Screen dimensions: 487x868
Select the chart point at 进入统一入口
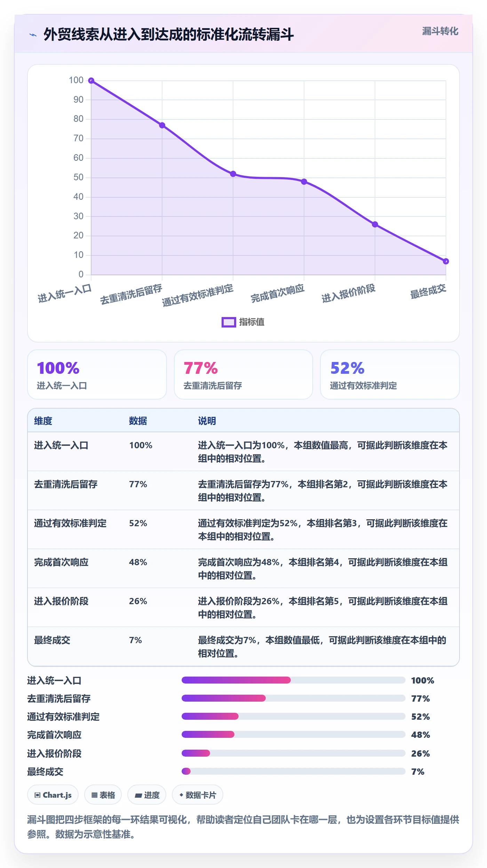tap(91, 81)
